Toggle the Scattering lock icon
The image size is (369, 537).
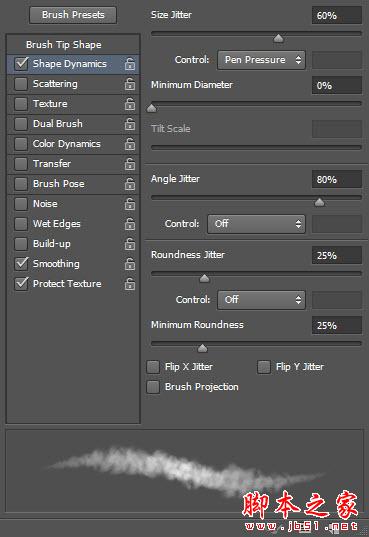click(x=130, y=84)
